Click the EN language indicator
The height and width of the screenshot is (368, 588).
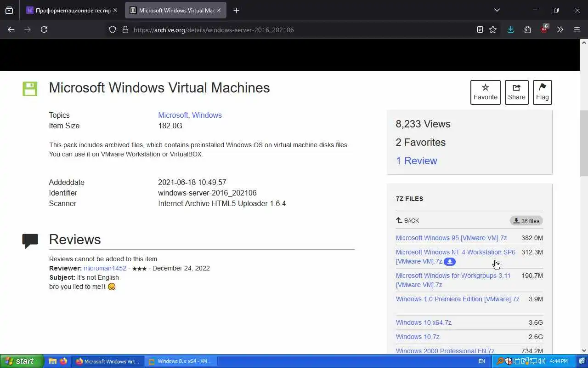click(x=481, y=361)
